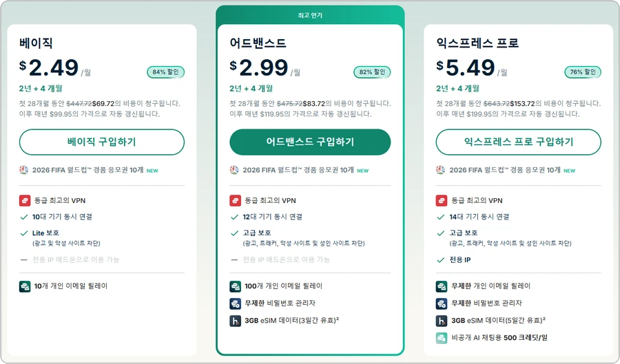Click the 10대 기기 동시 연결 checkmark
Screen dimensions: 620x364
pyautogui.click(x=23, y=217)
